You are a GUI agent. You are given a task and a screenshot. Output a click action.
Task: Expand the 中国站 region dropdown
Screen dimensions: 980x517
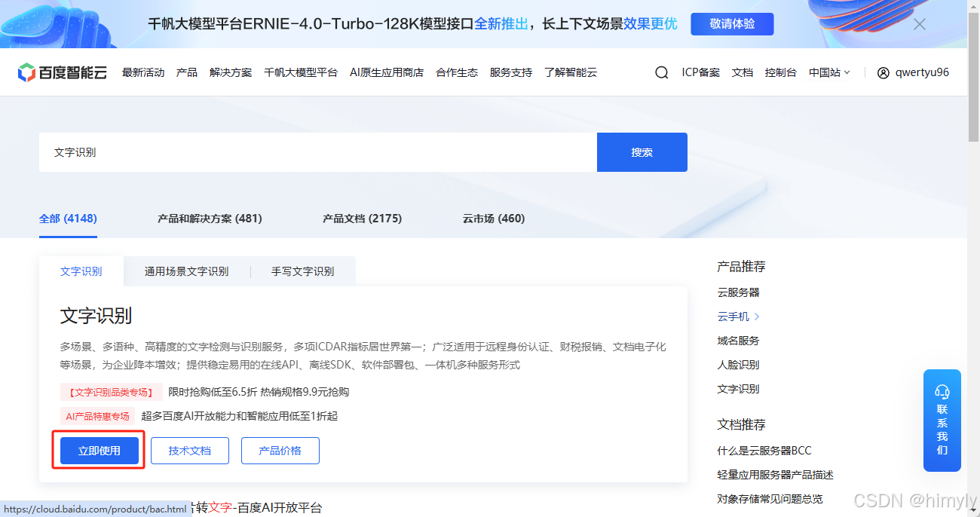[x=829, y=72]
